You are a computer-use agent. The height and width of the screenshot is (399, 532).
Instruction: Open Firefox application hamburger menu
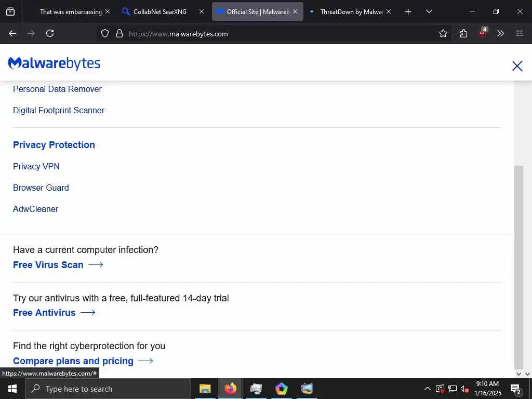pyautogui.click(x=520, y=33)
